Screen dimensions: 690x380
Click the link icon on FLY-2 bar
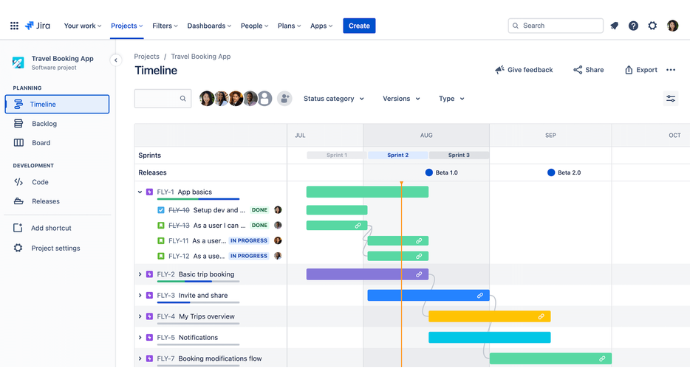419,274
